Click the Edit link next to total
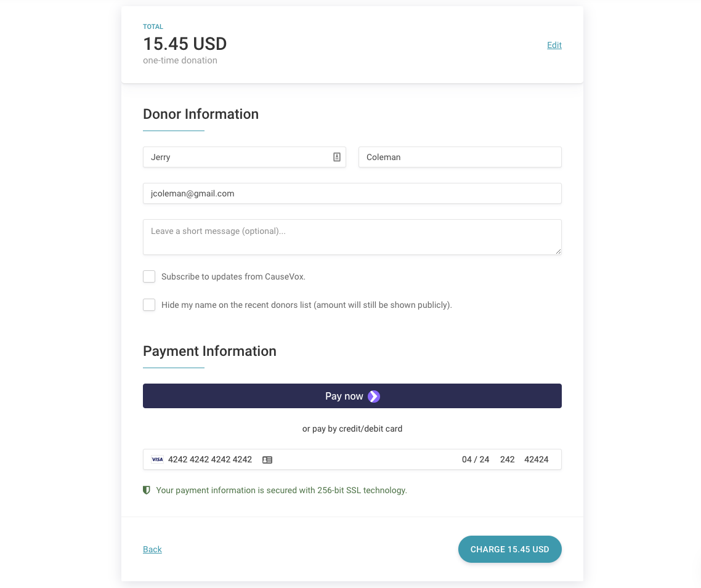The image size is (701, 588). 554,45
